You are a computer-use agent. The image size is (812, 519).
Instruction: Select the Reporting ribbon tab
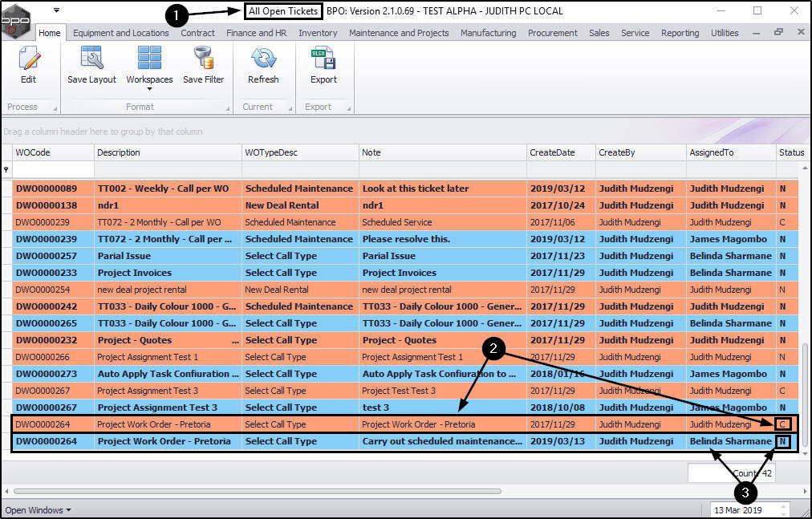(x=680, y=33)
